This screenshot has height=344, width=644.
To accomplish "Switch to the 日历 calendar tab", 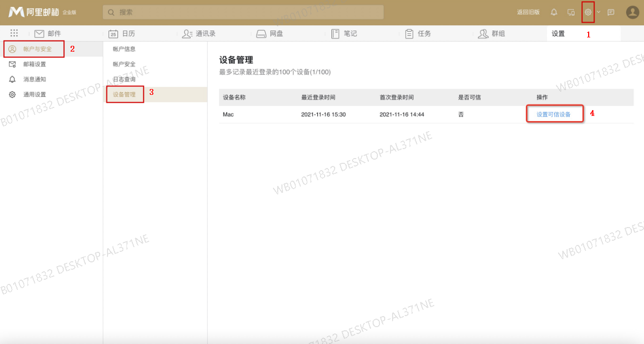I will [122, 34].
